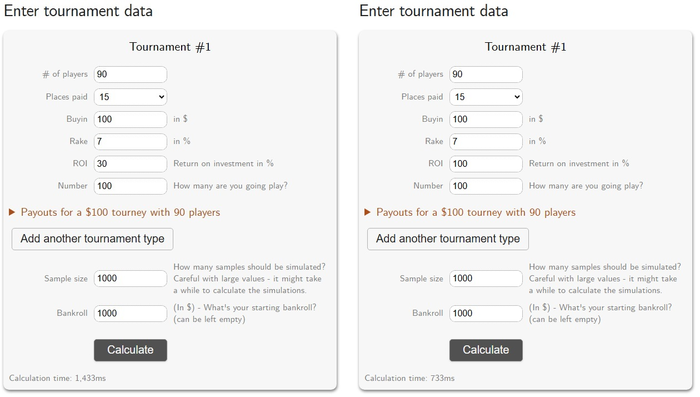This screenshot has width=700, height=397.
Task: Click Calculate button in right panel
Action: tap(486, 350)
